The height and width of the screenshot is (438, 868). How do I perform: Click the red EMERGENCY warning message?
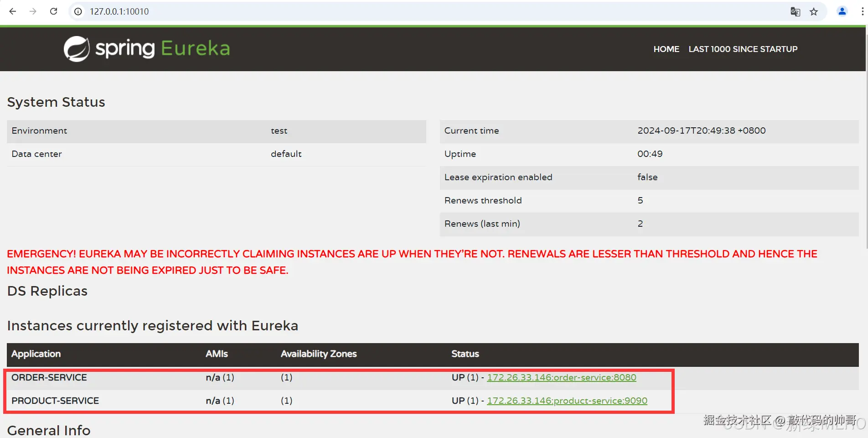point(412,262)
